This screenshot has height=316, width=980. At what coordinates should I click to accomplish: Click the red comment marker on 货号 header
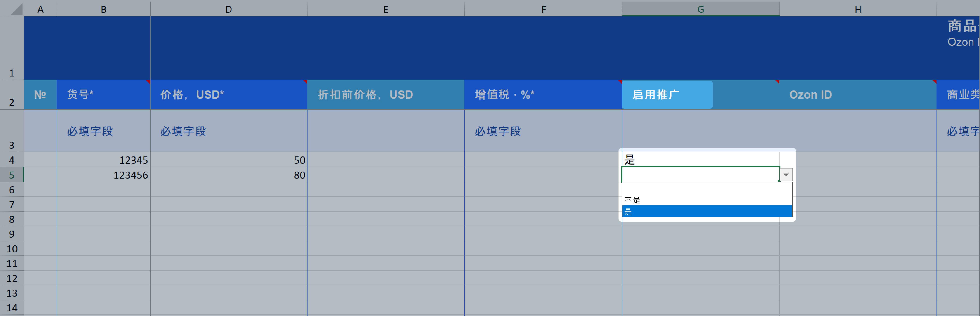click(x=148, y=81)
